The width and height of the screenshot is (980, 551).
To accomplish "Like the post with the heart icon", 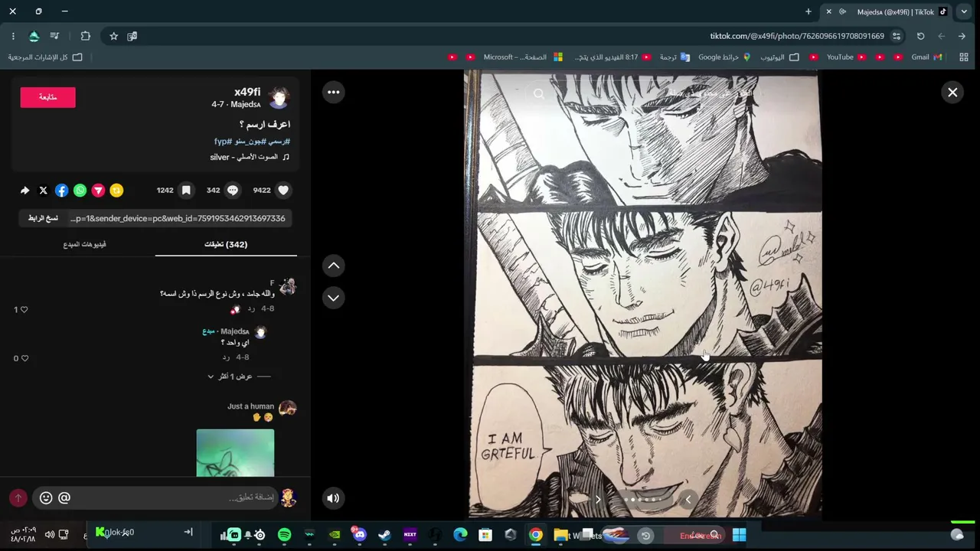I will coord(283,191).
